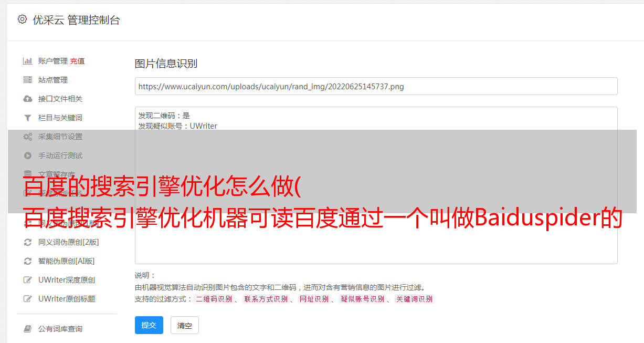Click the 发现疑似账号：UWriter result line
644x343 pixels.
tap(178, 126)
